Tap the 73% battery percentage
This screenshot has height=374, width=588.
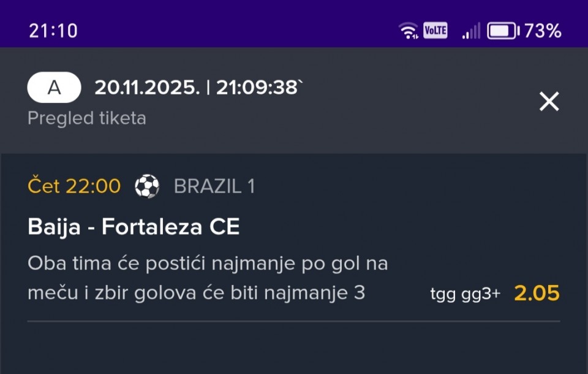(543, 30)
